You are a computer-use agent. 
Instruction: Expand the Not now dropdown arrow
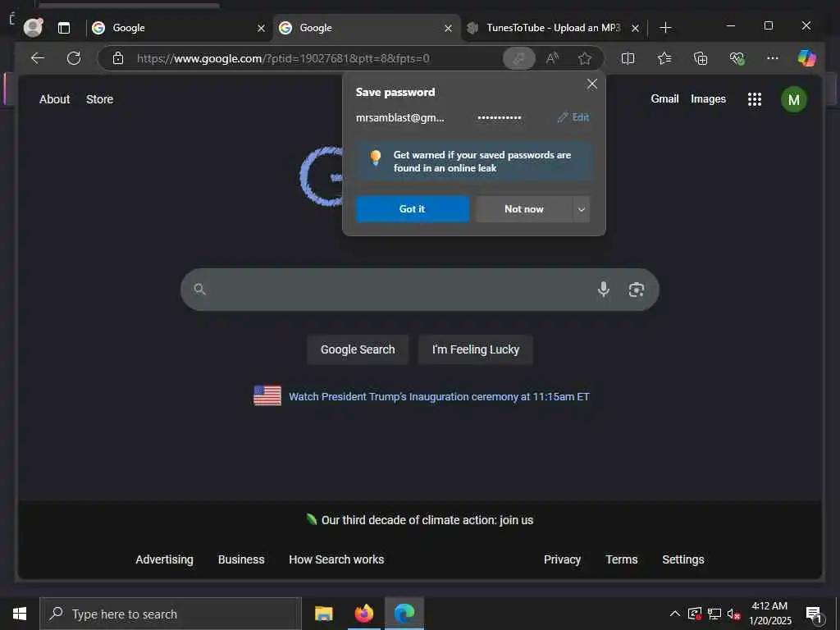coord(582,209)
